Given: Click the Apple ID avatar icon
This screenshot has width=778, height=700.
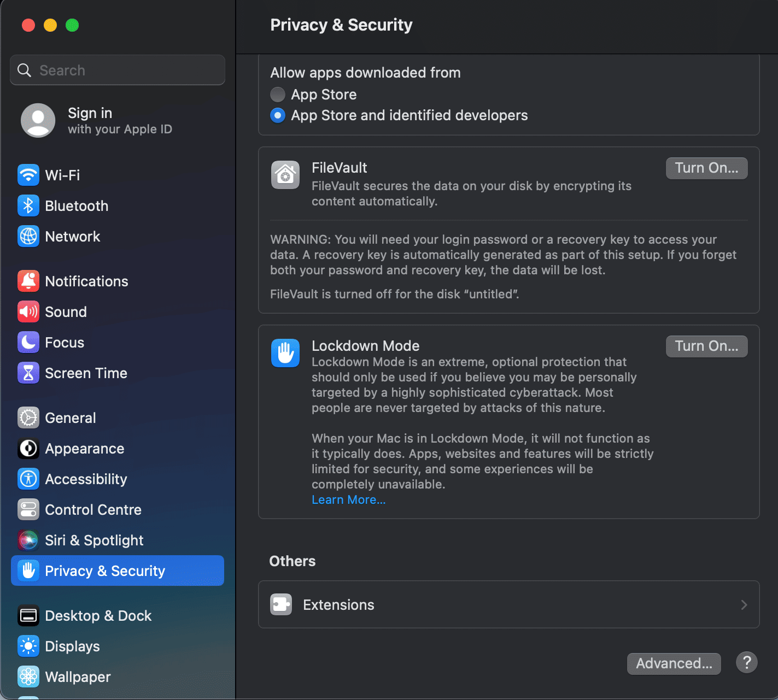Looking at the screenshot, I should click(38, 120).
